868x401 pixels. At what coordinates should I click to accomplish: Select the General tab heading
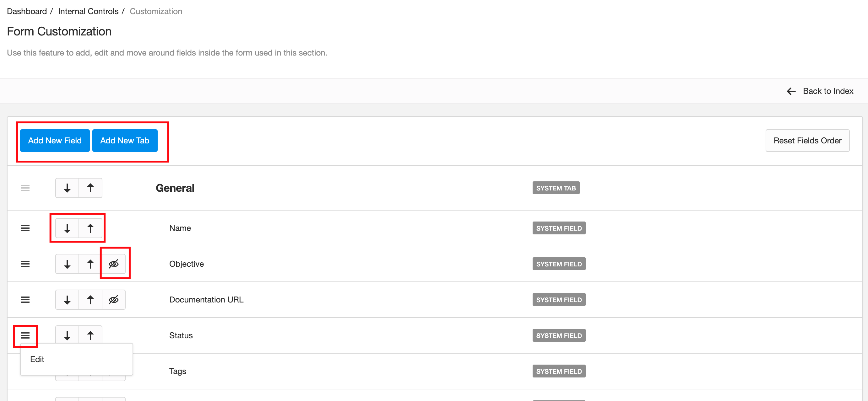pyautogui.click(x=175, y=188)
